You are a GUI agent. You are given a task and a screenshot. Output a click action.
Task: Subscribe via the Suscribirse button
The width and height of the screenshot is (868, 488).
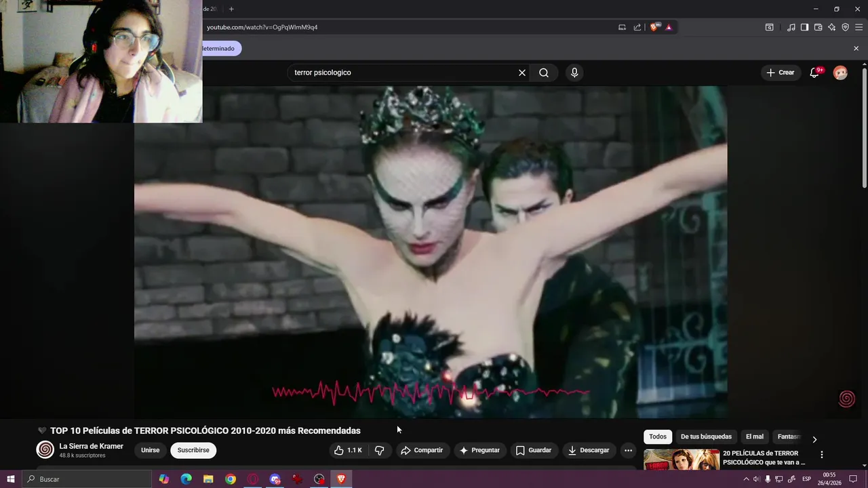pos(193,450)
